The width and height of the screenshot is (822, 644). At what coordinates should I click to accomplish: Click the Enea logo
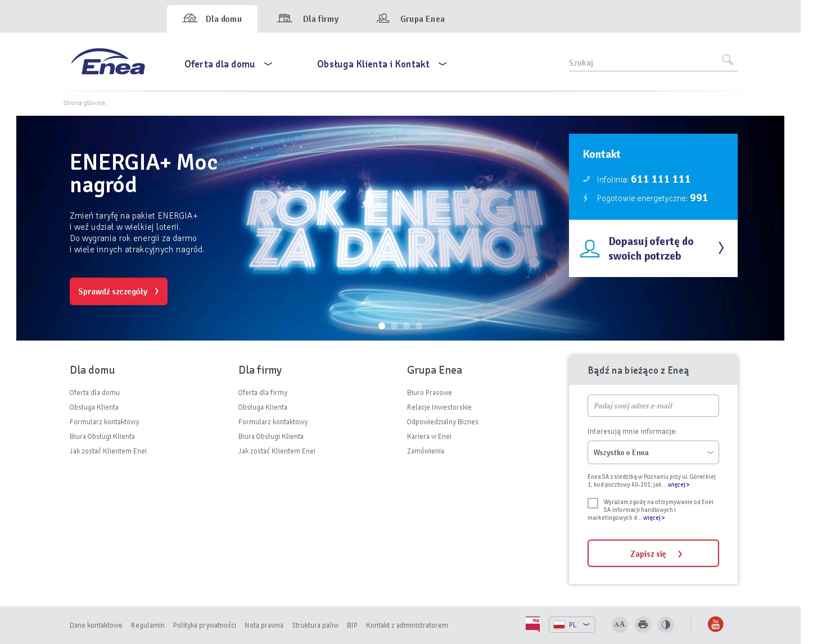point(108,62)
